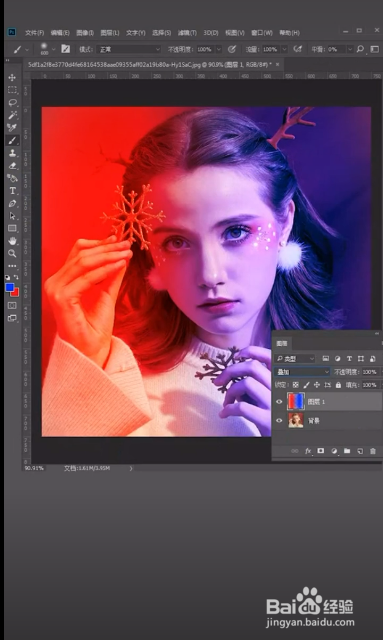The width and height of the screenshot is (383, 640).
Task: Open the 文字(Y) menu
Action: click(136, 33)
